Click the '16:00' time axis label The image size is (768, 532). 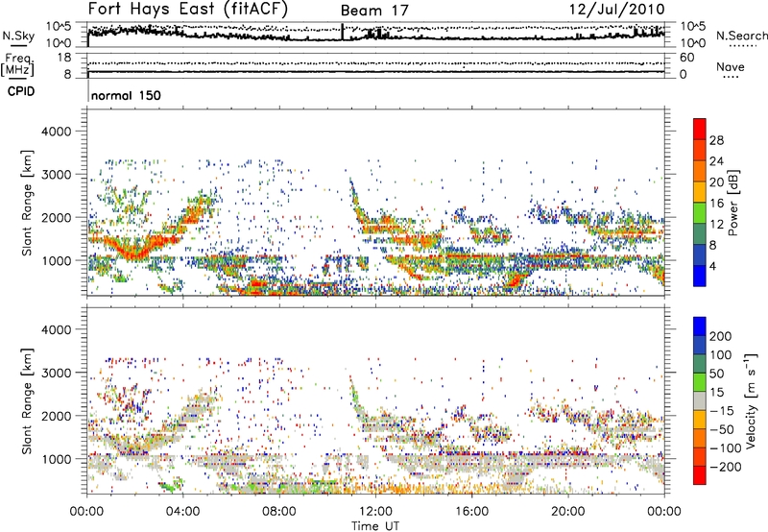[471, 512]
